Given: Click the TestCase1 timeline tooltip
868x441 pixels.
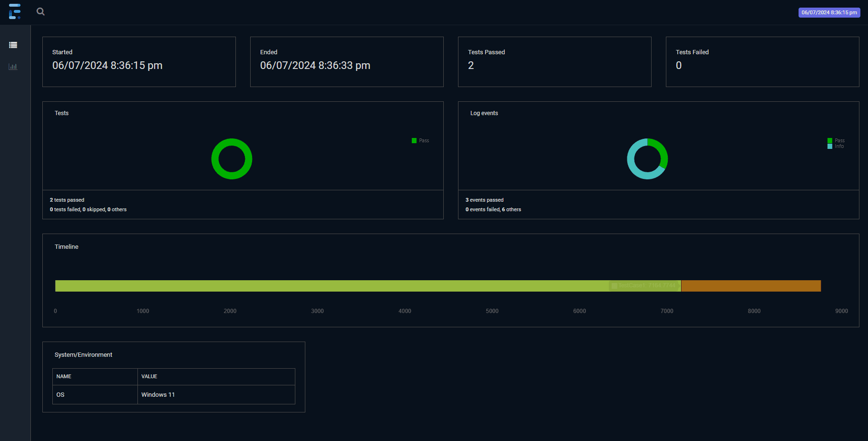Looking at the screenshot, I should pos(645,285).
